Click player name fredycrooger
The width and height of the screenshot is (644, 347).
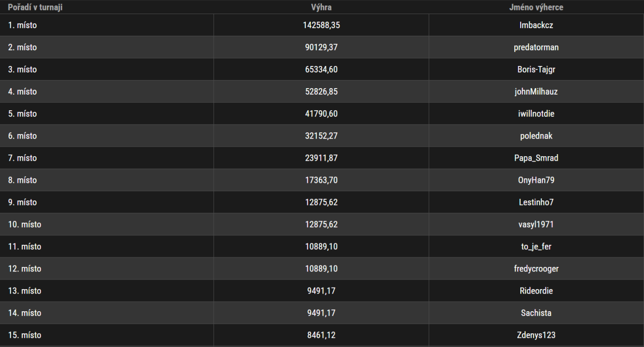[x=536, y=269]
